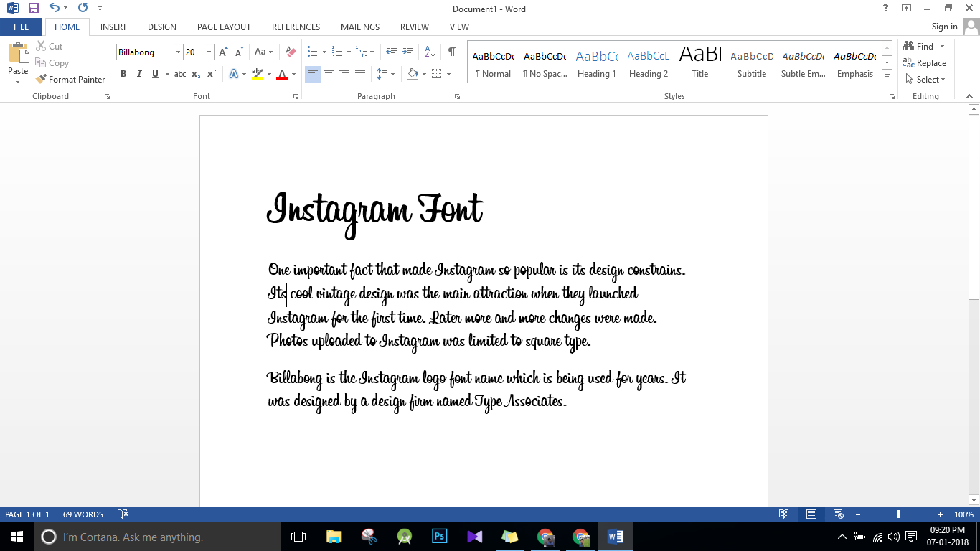The width and height of the screenshot is (980, 551).
Task: Open the FILE tab
Action: [x=22, y=27]
